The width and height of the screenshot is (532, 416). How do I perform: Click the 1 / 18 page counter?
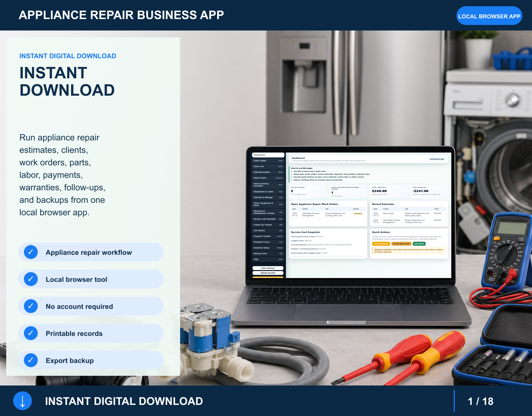[480, 401]
